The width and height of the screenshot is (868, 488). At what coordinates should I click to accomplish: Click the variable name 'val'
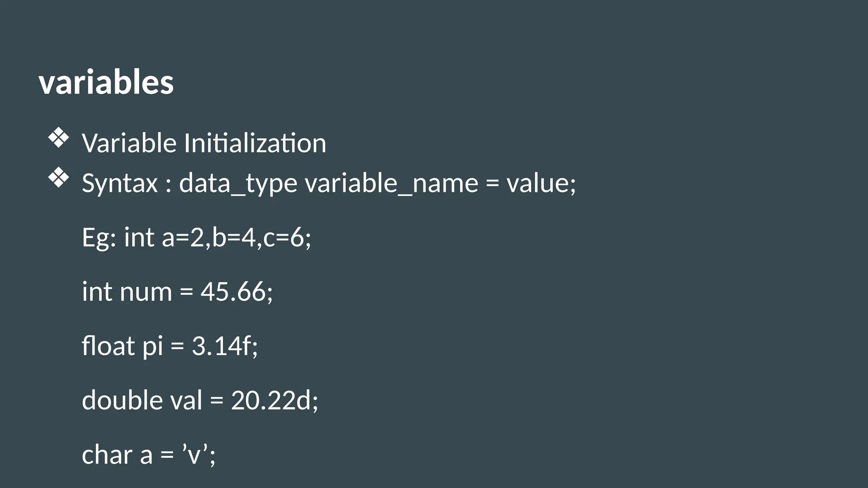(x=186, y=400)
